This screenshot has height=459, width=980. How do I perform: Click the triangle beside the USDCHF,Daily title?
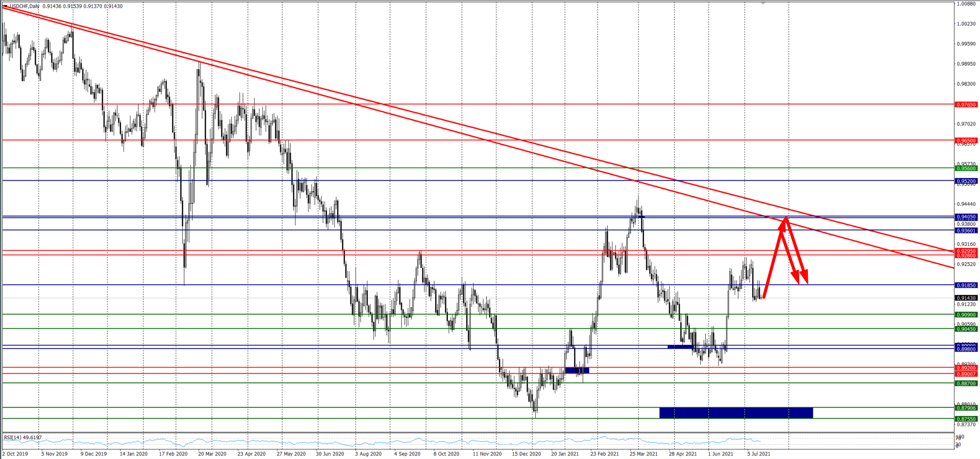(x=5, y=6)
